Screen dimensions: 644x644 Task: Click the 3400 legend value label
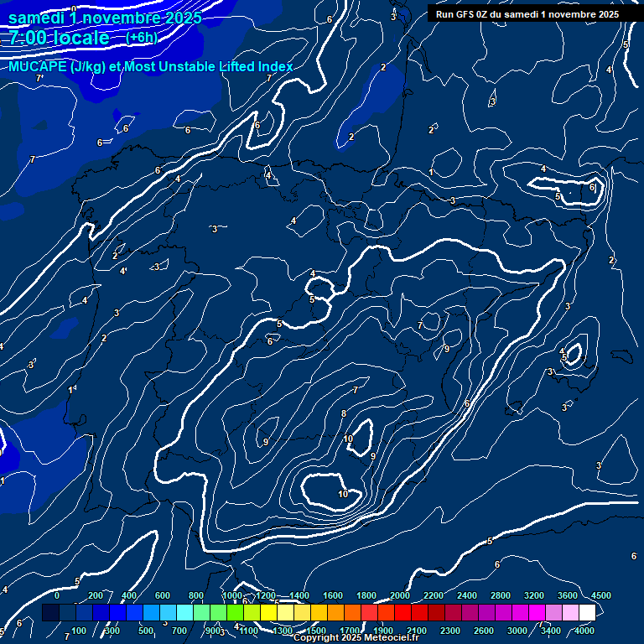click(x=550, y=631)
